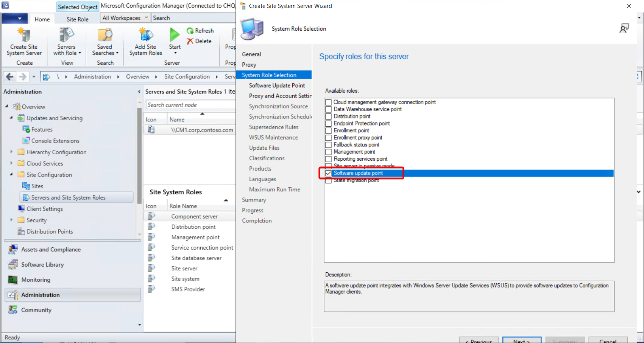Screen dimensions: 644x343
Task: Select the Service connection point role row
Action: click(190, 248)
